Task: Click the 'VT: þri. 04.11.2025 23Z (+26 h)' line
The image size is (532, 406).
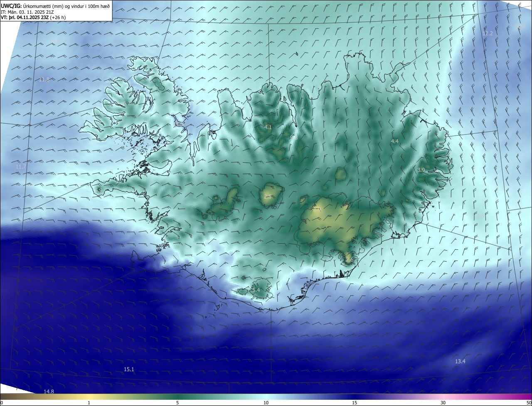Action: pyautogui.click(x=33, y=17)
